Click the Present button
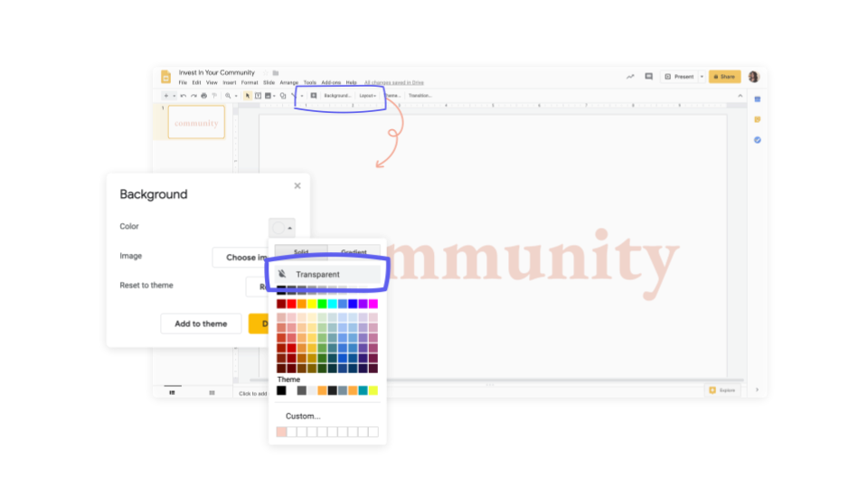Image resolution: width=868 pixels, height=488 pixels. pos(679,76)
